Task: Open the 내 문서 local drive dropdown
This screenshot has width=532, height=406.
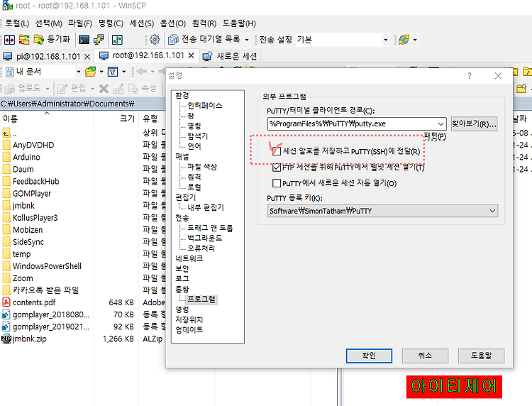Action: (x=43, y=72)
